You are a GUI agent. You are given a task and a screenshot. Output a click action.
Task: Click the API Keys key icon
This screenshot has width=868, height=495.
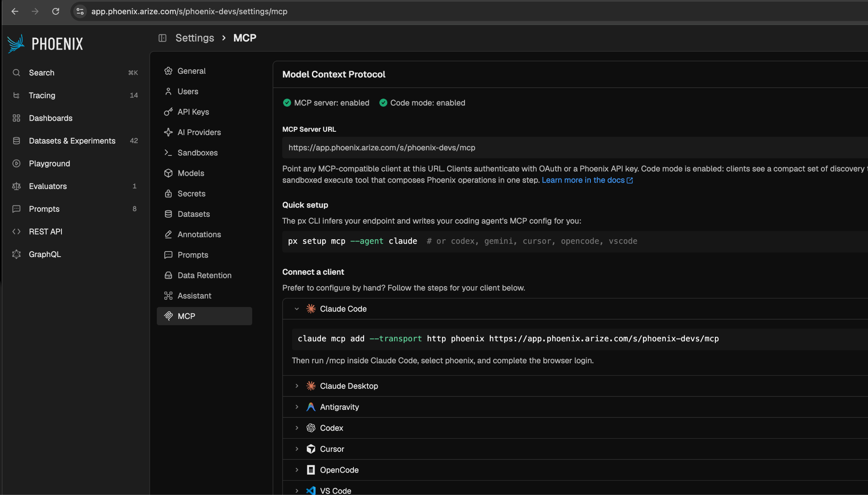(168, 112)
